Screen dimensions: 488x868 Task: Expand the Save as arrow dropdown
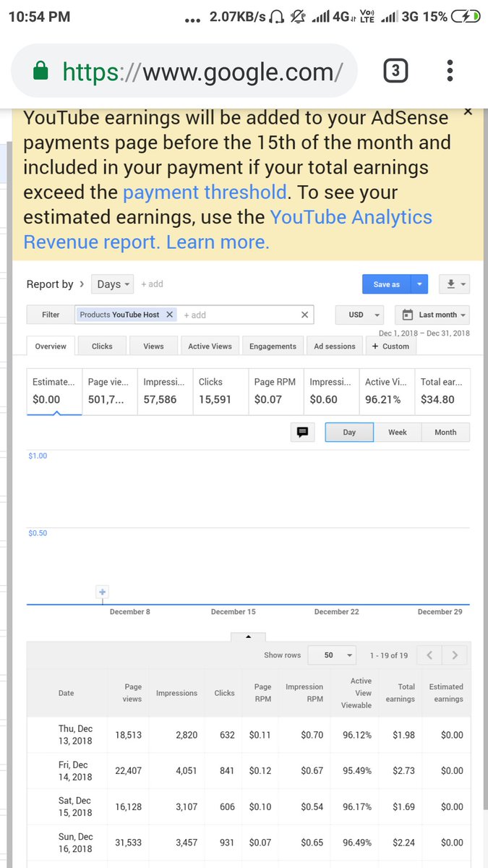(419, 284)
